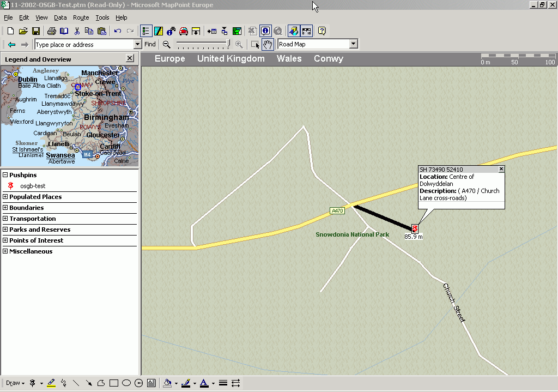Open the Route Planner car icon

tap(184, 31)
